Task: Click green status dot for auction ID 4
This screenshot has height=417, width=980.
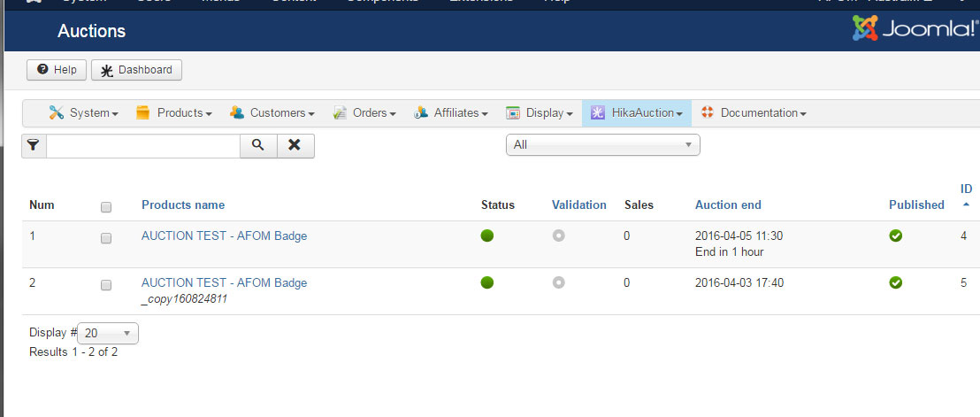Action: click(486, 236)
